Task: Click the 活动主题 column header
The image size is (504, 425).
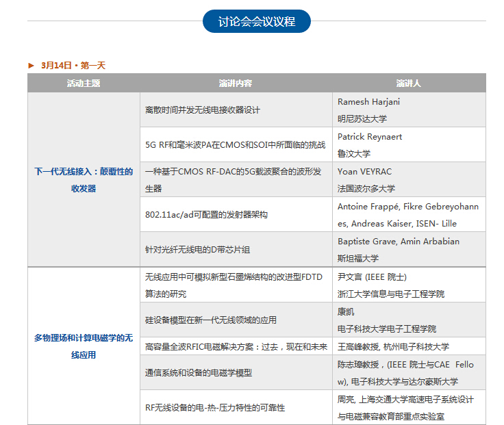Action: pos(84,83)
